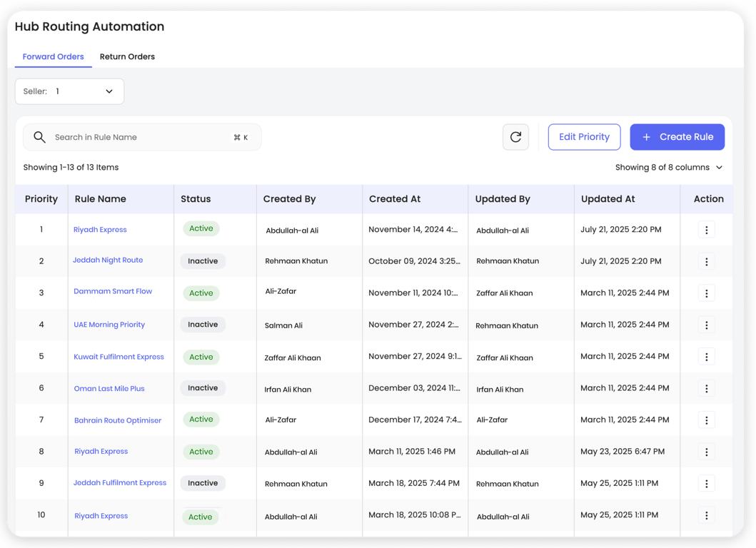Screen dimensions: 756x548
Task: Open the Seller dropdown
Action: tap(69, 91)
